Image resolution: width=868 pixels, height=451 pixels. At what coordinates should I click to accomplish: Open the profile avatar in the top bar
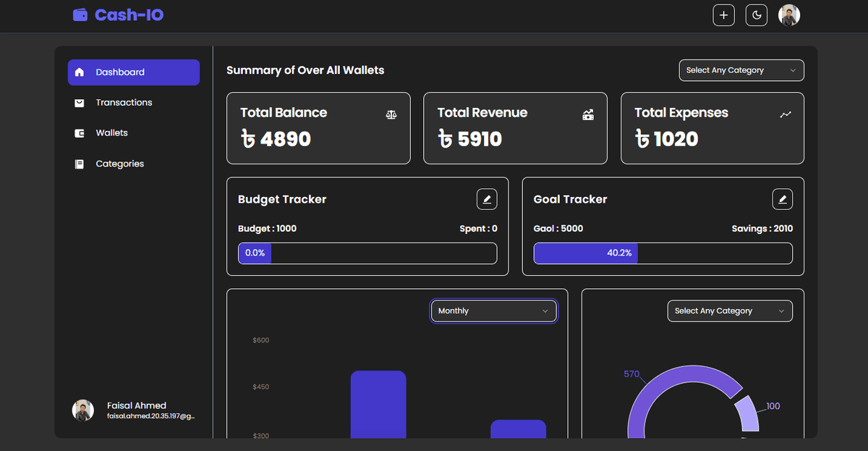tap(788, 15)
